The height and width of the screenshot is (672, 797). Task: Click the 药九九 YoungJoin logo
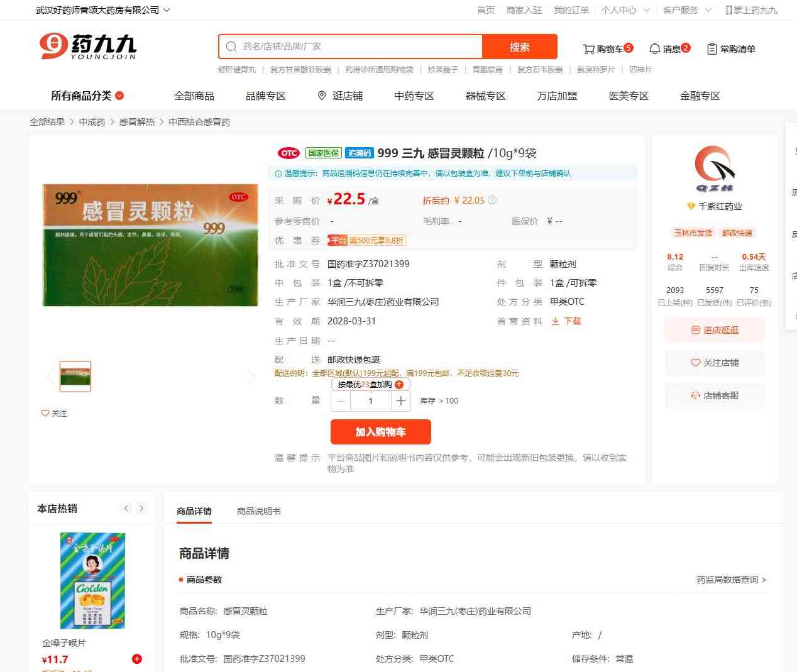point(88,47)
